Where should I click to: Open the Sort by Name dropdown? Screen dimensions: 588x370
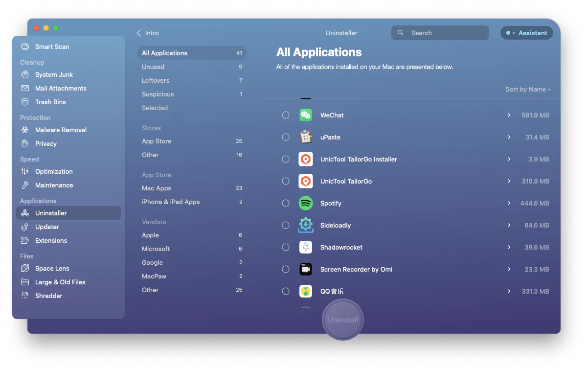point(528,90)
